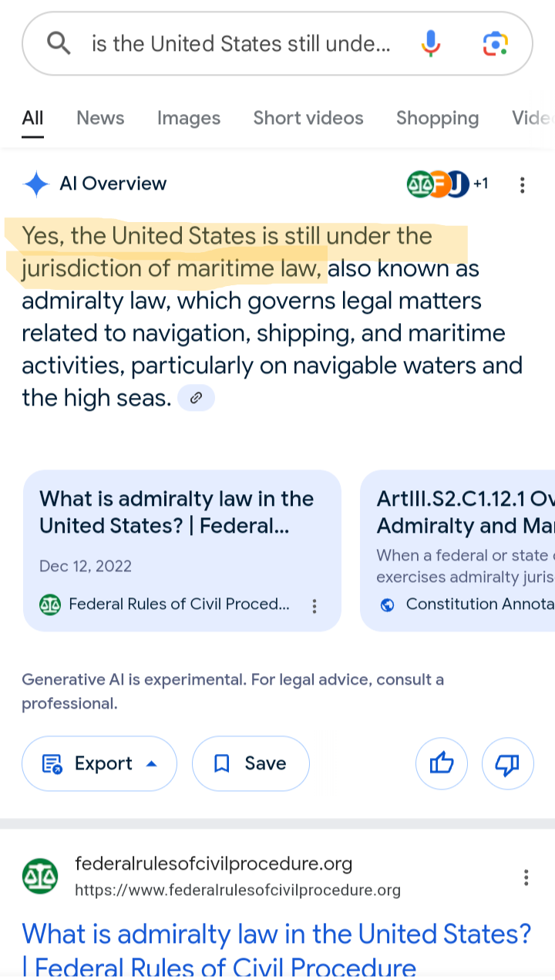Open the Federal admiralty law source card
The width and height of the screenshot is (555, 980).
coord(182,540)
